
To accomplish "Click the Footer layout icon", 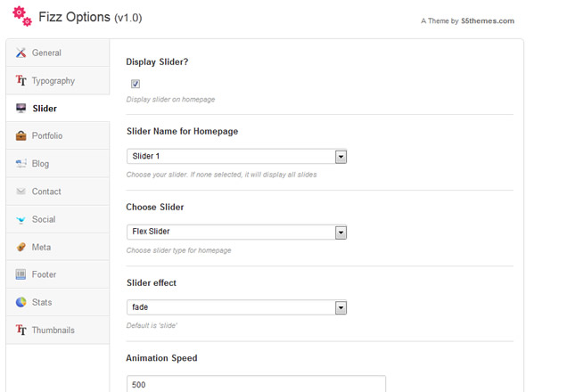I will 21,274.
